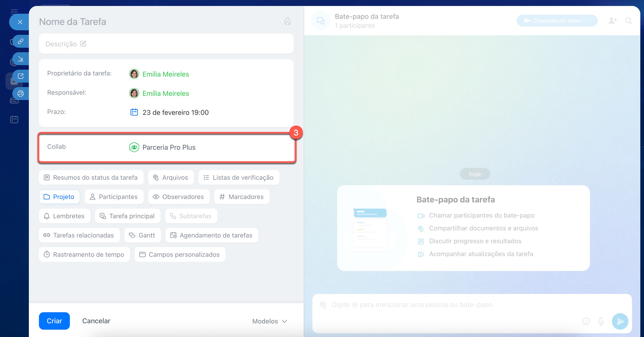Expand the Chamada de vídeo dropdown arrow
Screen dimensions: 644x337
coord(590,20)
